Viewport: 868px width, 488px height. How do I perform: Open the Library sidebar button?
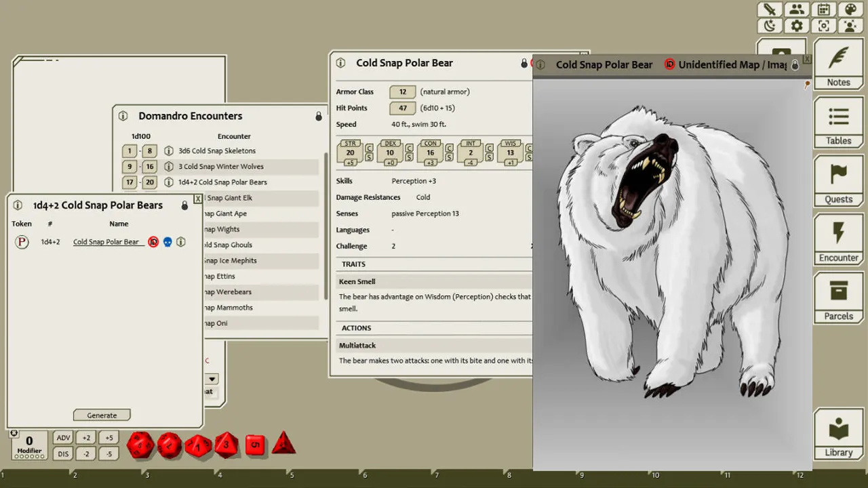click(838, 433)
